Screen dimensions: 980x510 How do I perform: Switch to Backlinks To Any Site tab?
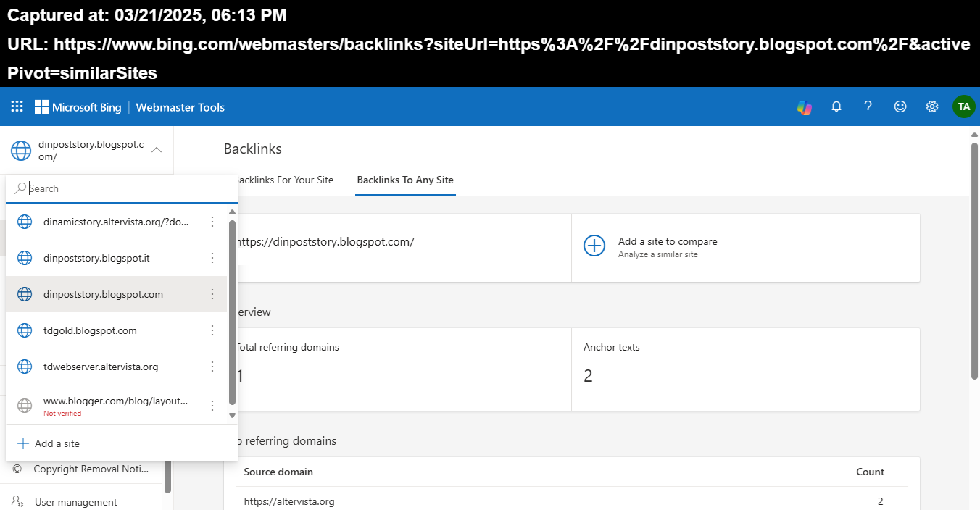pos(405,180)
